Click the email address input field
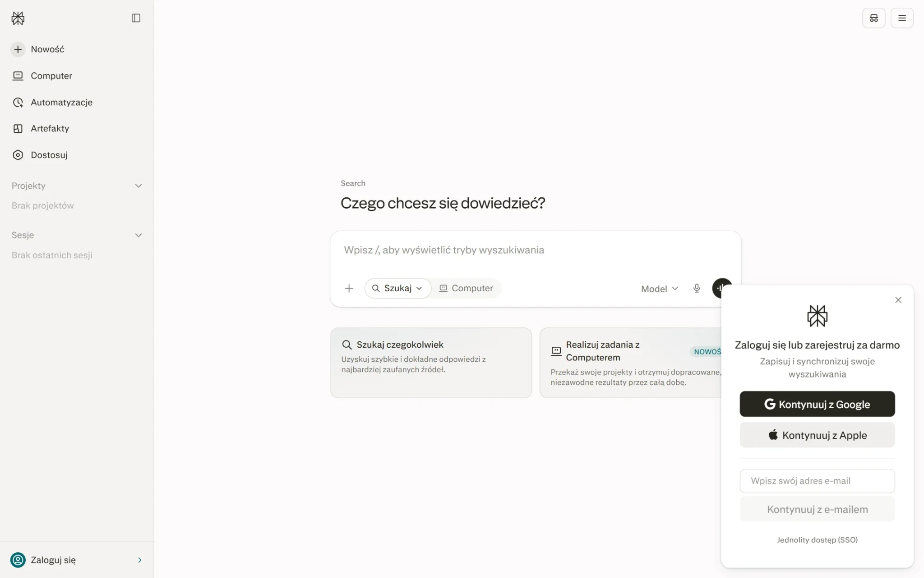This screenshot has height=578, width=924. click(817, 481)
